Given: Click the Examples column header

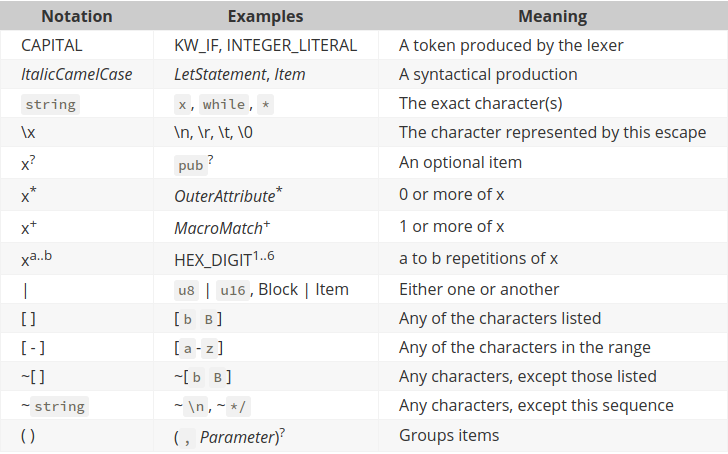Looking at the screenshot, I should click(265, 17).
